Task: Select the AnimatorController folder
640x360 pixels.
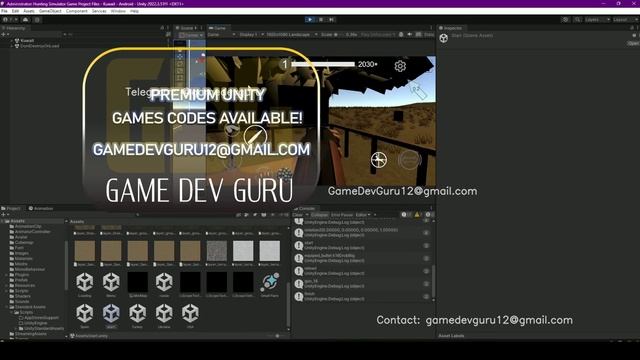Action: 33,231
